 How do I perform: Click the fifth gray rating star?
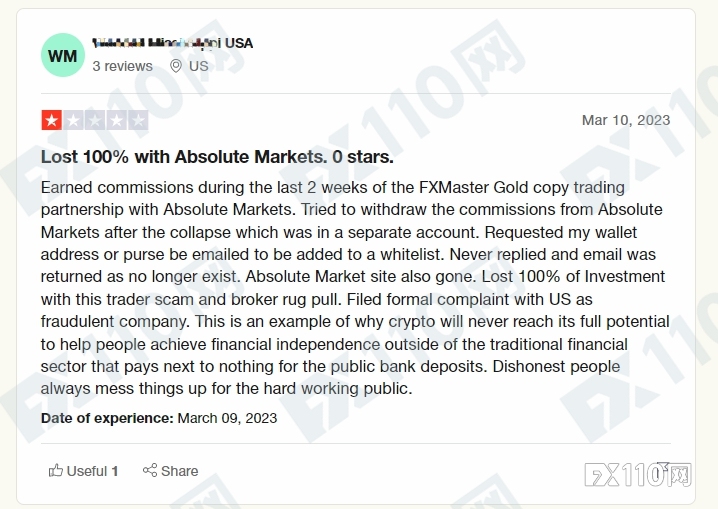(138, 120)
